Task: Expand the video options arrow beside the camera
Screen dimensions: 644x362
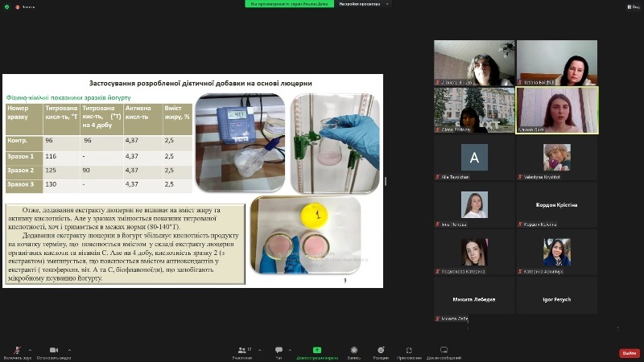Action: (x=69, y=350)
